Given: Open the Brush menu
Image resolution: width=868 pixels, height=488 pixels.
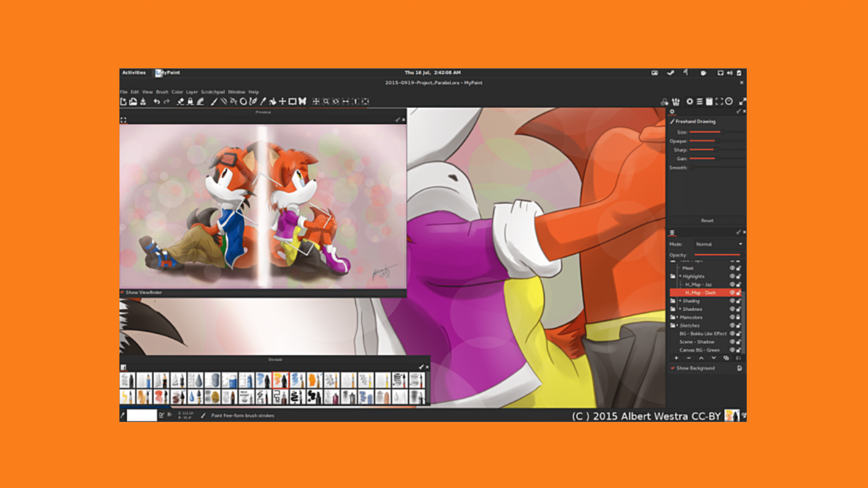Looking at the screenshot, I should click(162, 92).
